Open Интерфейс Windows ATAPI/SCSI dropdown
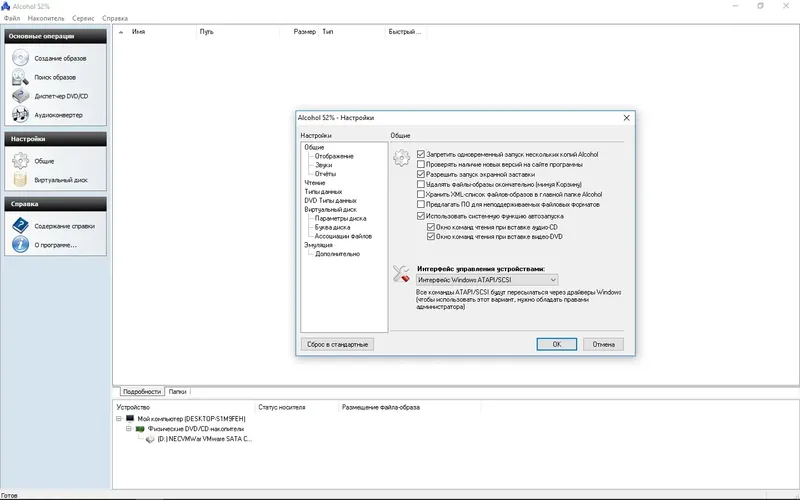The image size is (800, 500). (487, 280)
